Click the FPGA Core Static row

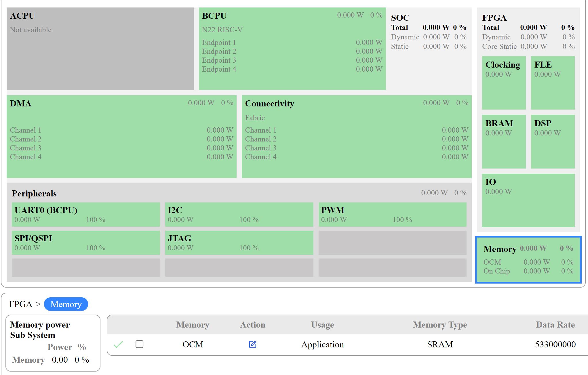tap(528, 47)
